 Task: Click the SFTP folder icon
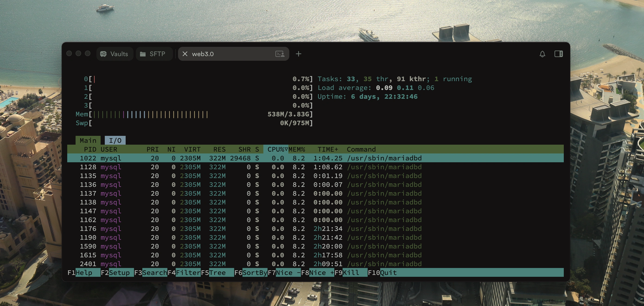click(x=143, y=54)
